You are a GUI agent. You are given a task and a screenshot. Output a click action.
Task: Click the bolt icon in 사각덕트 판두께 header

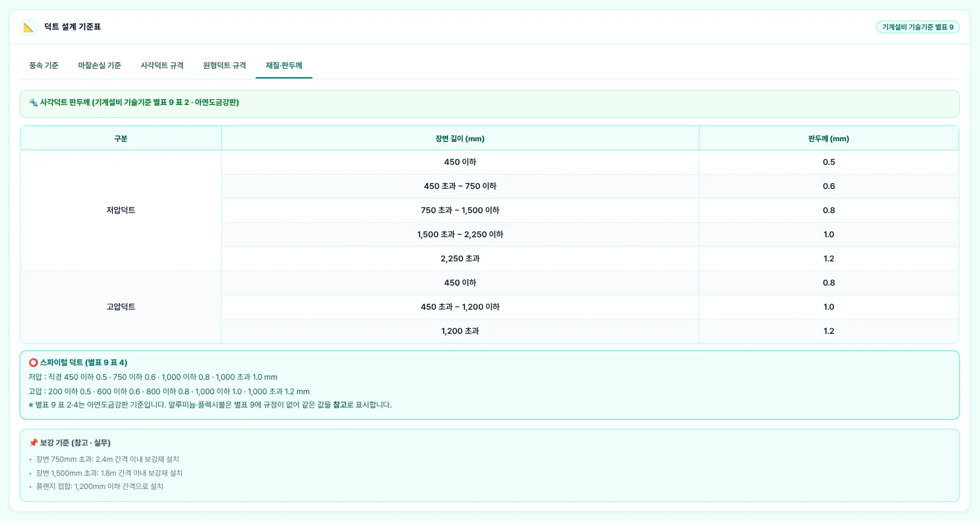pyautogui.click(x=33, y=103)
